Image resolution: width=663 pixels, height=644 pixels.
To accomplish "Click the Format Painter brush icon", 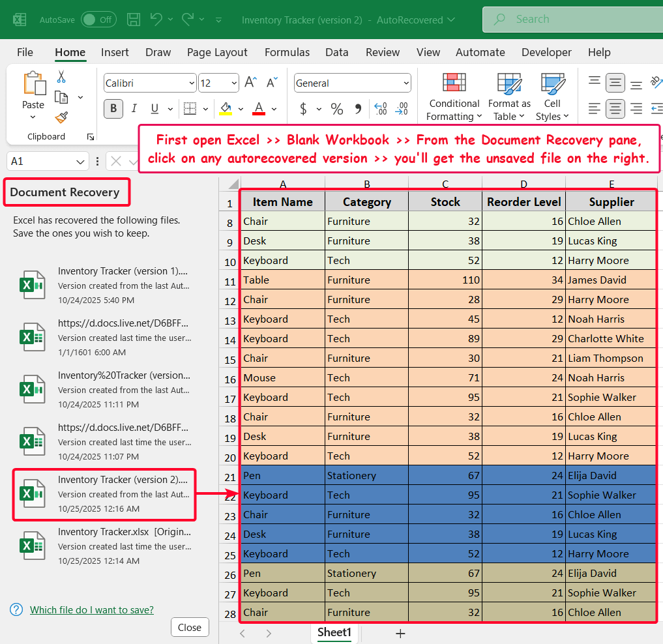I will click(61, 117).
